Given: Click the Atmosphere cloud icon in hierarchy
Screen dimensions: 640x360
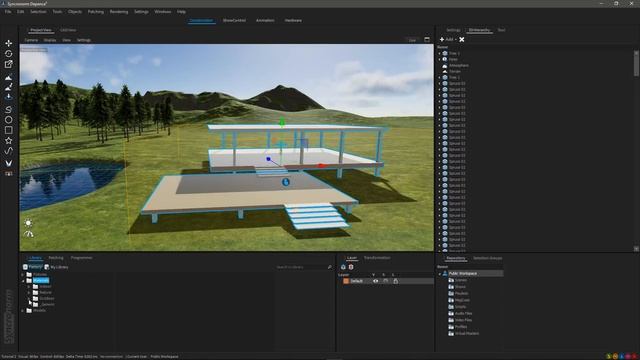Looking at the screenshot, I should [445, 65].
